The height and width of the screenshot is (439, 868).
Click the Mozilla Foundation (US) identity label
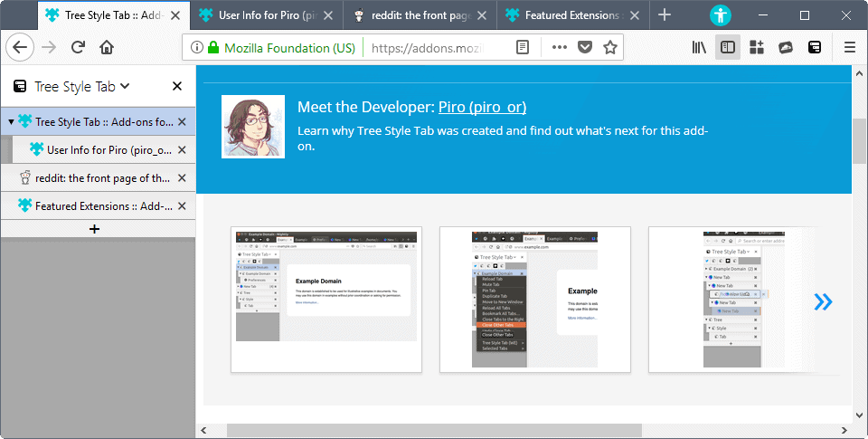point(289,48)
